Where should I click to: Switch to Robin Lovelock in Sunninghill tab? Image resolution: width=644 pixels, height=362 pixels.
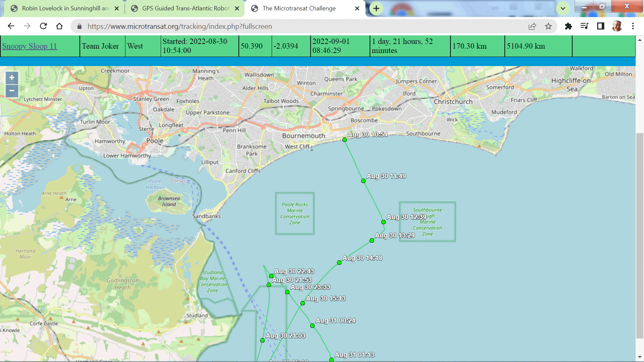(65, 8)
